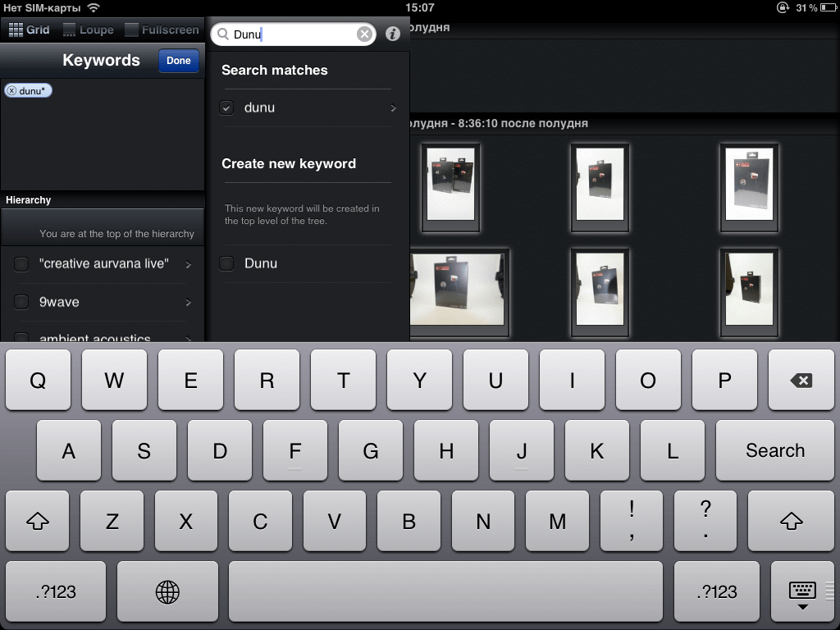This screenshot has height=630, width=840.
Task: Expand the 9wave keyword
Action: [x=188, y=302]
